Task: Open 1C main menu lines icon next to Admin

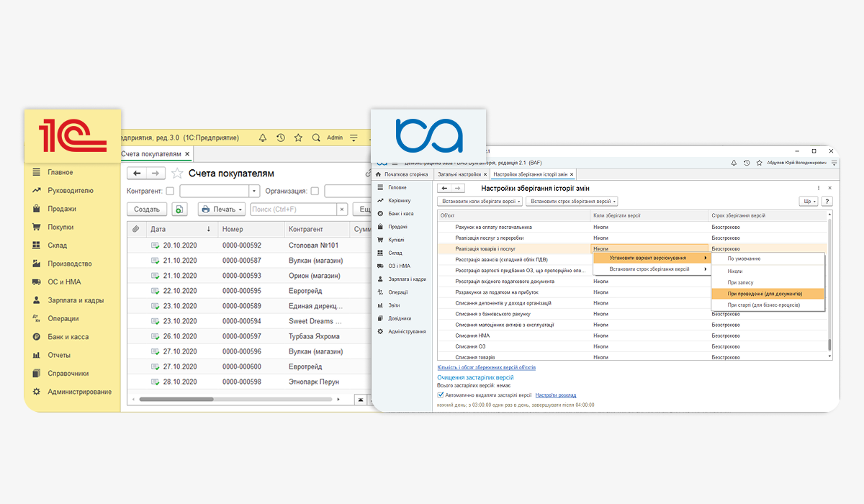Action: tap(354, 137)
